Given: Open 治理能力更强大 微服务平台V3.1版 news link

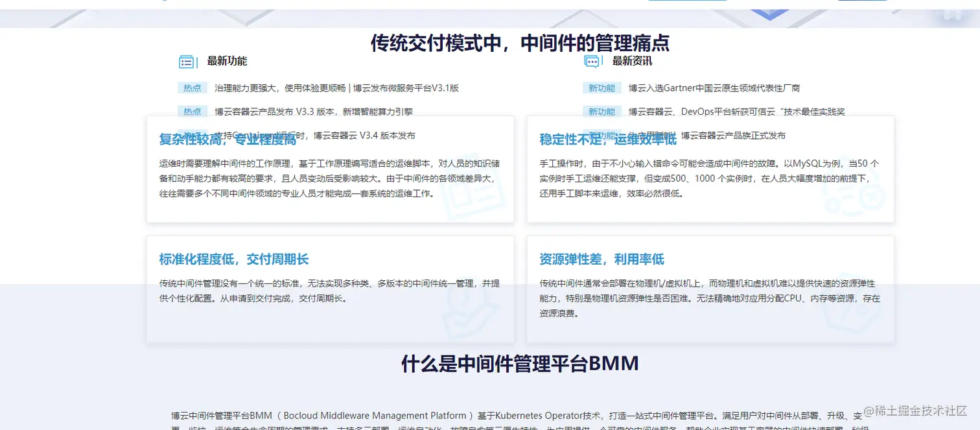Looking at the screenshot, I should 336,88.
